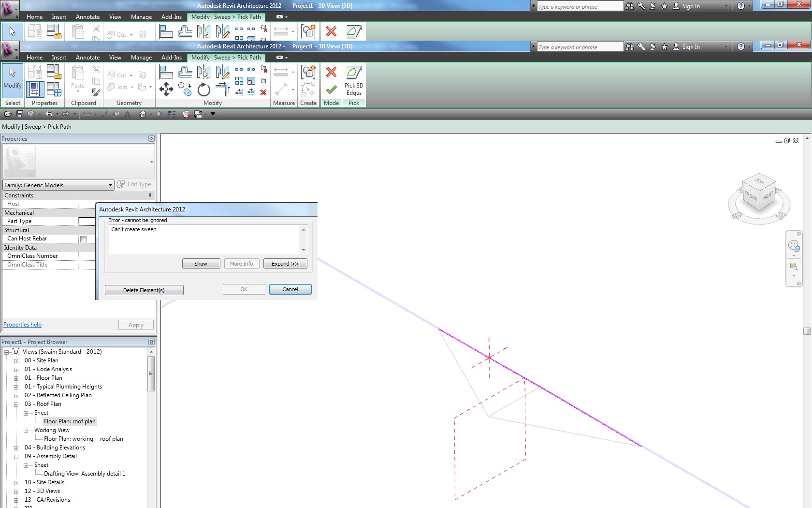Click the FRONT face of the ViewCube

(x=751, y=196)
